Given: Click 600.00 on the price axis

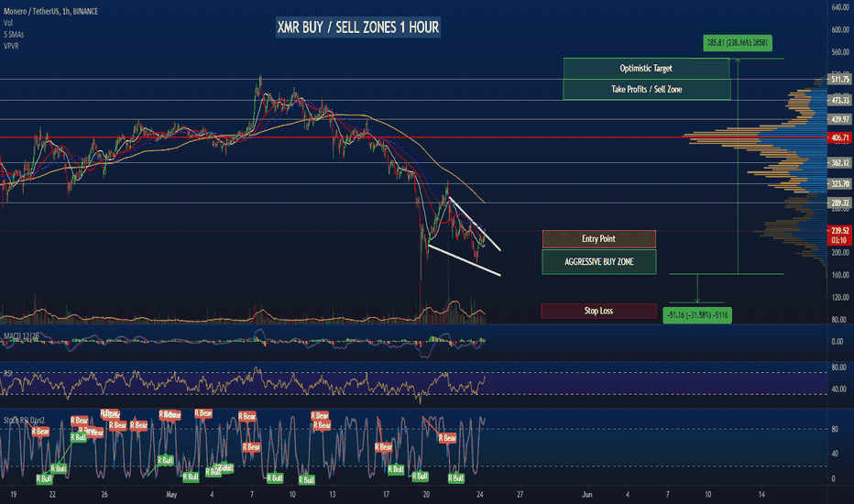Looking at the screenshot, I should click(840, 30).
